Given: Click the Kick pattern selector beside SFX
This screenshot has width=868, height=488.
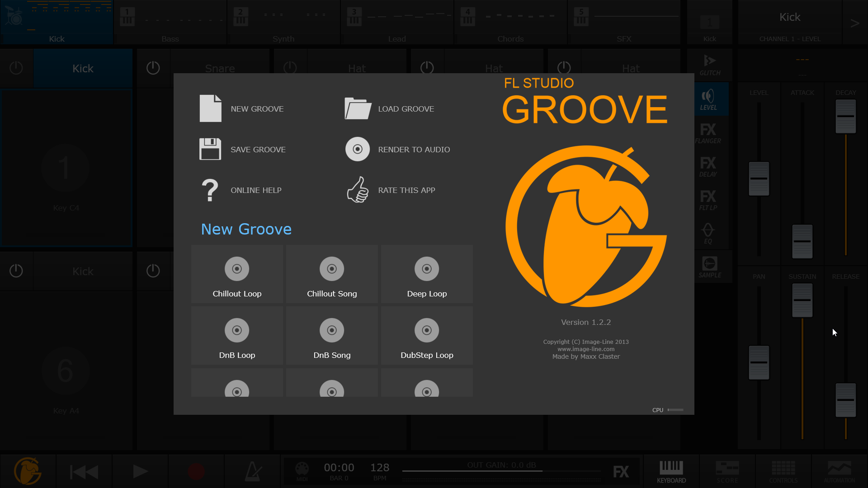Looking at the screenshot, I should [710, 23].
